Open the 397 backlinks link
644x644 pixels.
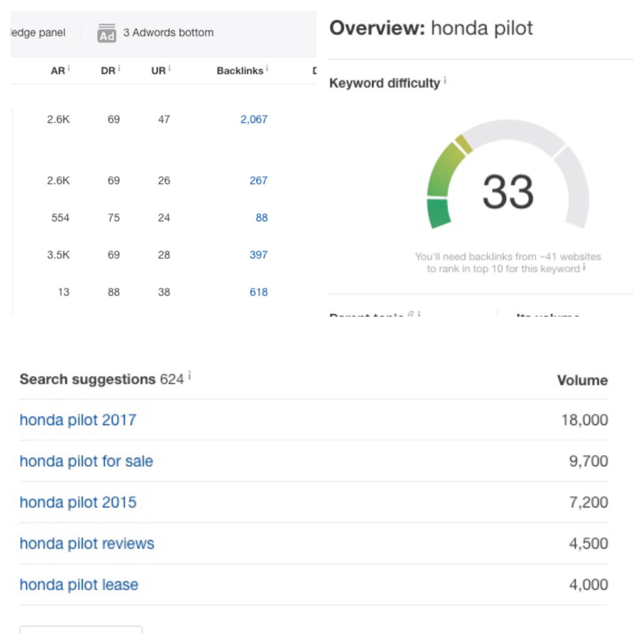pyautogui.click(x=258, y=255)
